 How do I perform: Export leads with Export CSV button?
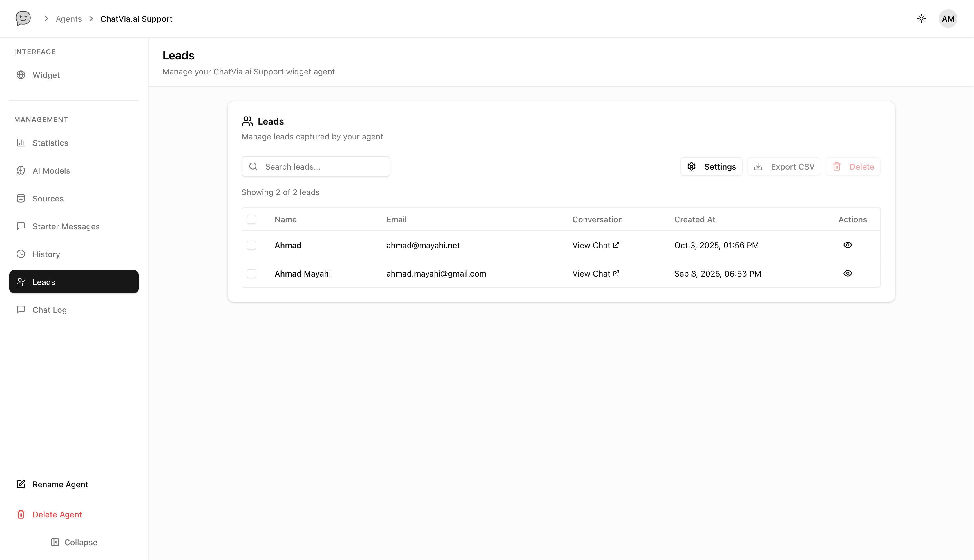point(784,167)
